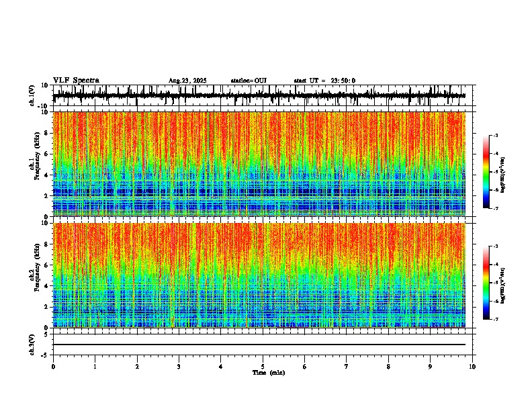Click time axis tick label '1'
The width and height of the screenshot is (532, 411).
pyautogui.click(x=95, y=367)
